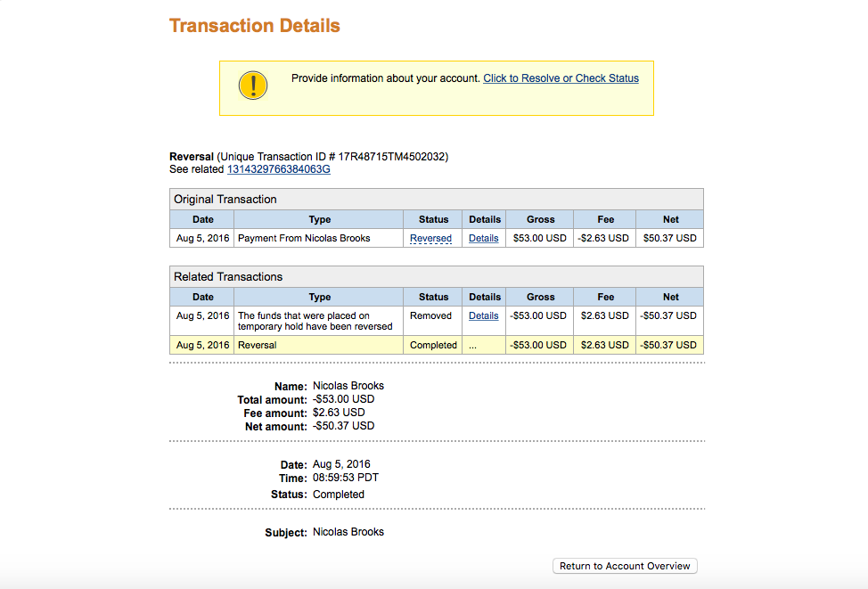Viewport: 868px width, 589px height.
Task: Click the Unique Transaction ID text
Action: (332, 157)
